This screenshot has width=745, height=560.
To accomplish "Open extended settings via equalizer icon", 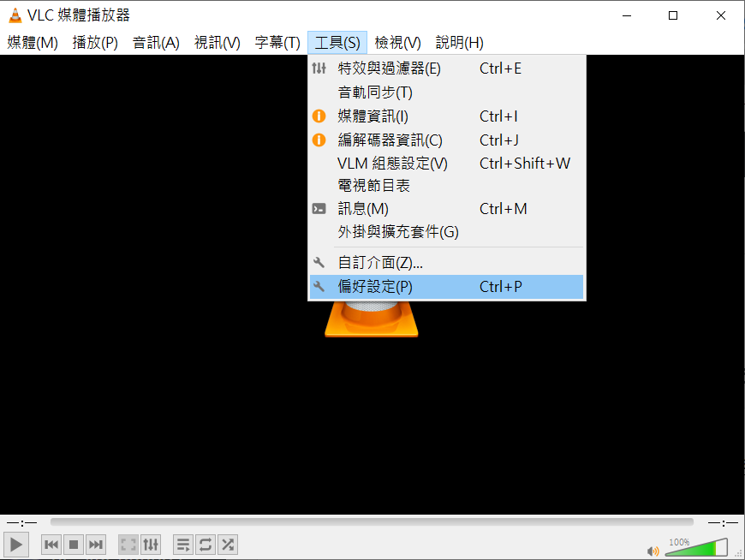I will click(x=151, y=545).
